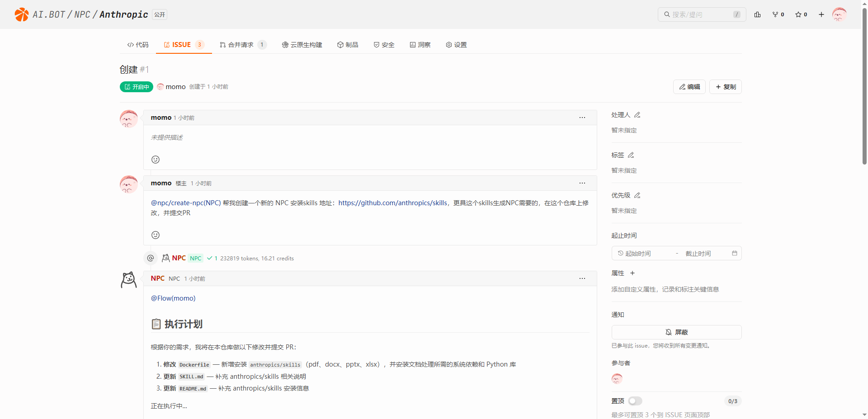The image size is (868, 419).
Task: Open the 制品 tab
Action: (x=348, y=45)
